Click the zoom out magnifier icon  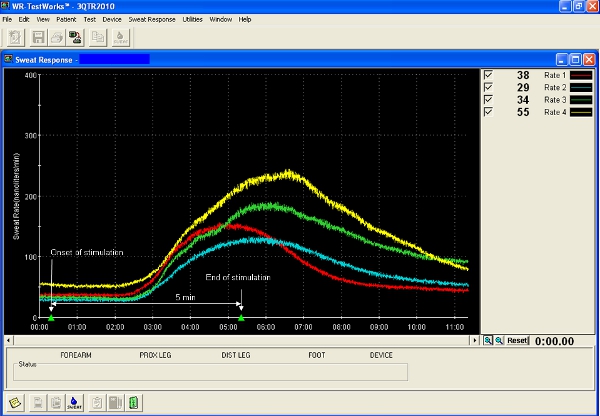[499, 341]
